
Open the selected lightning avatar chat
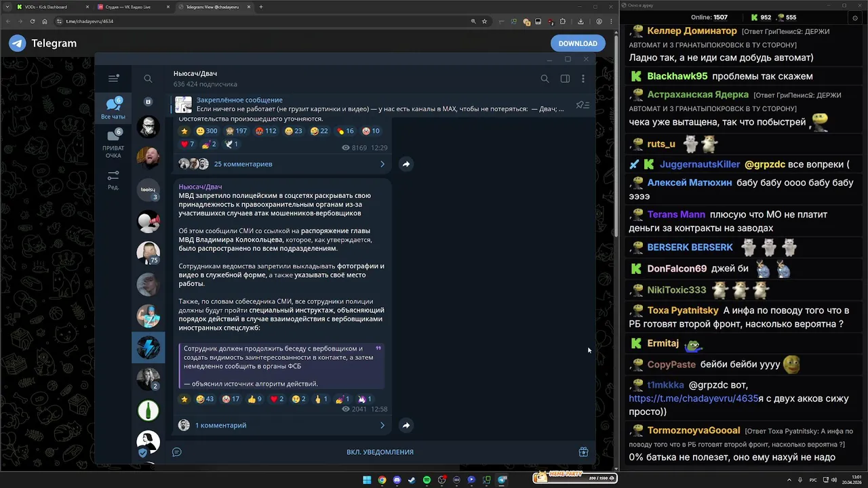pyautogui.click(x=149, y=348)
